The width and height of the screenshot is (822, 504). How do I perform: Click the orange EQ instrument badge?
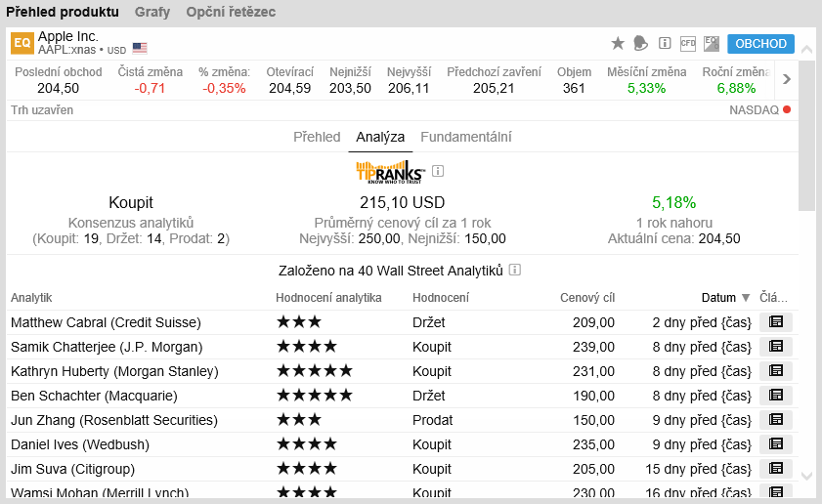(22, 43)
